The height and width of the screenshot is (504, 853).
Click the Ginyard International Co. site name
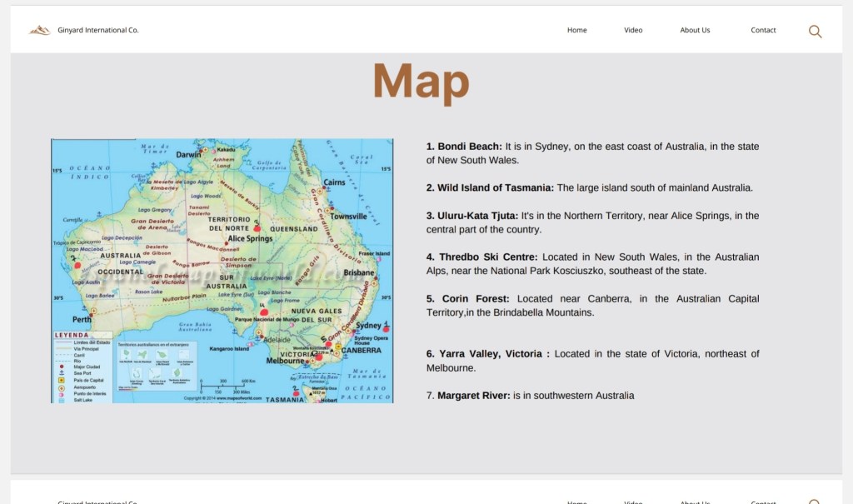tap(98, 31)
